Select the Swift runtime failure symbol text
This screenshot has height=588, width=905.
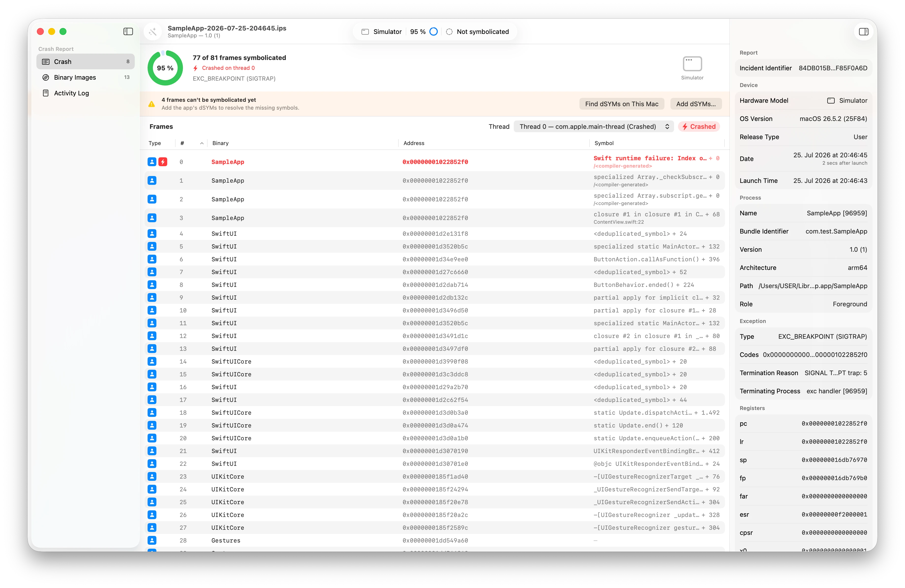650,158
